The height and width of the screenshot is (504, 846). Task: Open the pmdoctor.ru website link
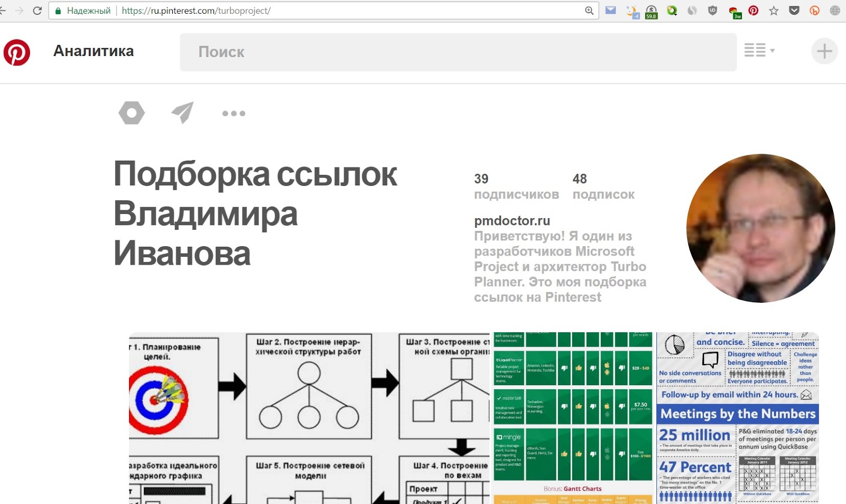coord(512,221)
